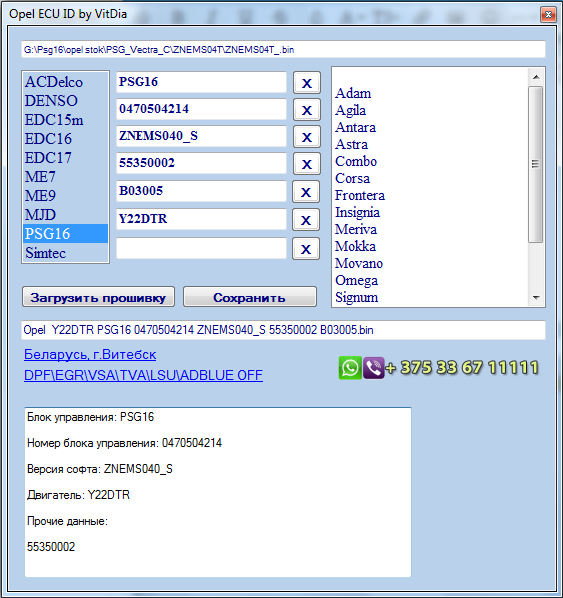This screenshot has height=598, width=563.
Task: Click Загрузить прошивку button
Action: pos(98,297)
